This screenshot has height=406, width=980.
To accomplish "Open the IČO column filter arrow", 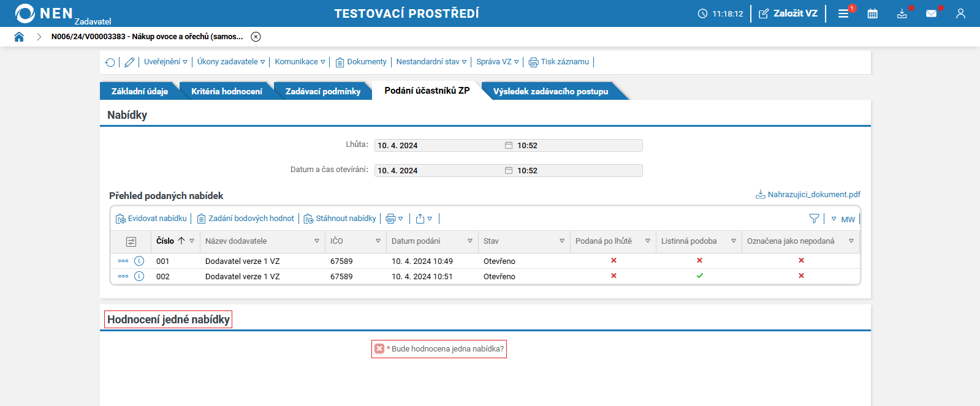I will (378, 241).
